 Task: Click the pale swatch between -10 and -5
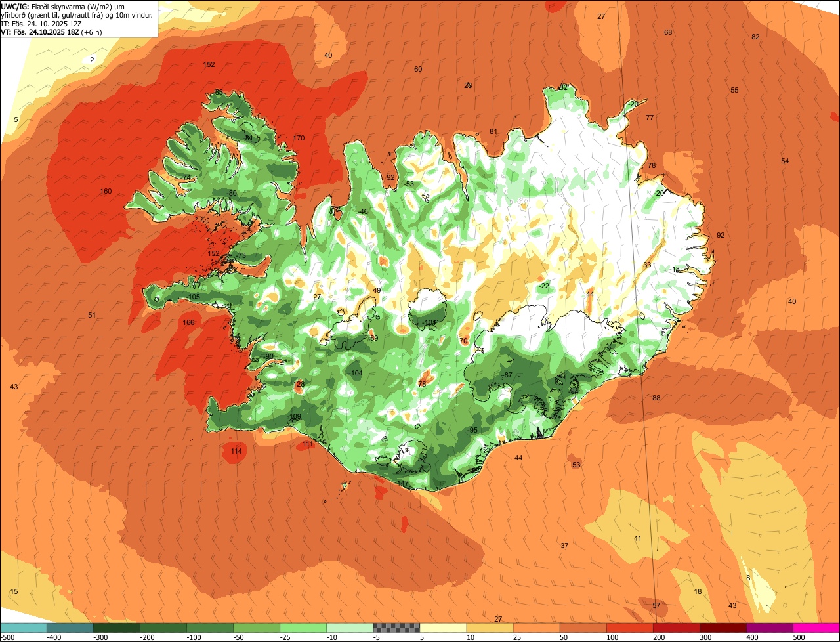pyautogui.click(x=349, y=628)
